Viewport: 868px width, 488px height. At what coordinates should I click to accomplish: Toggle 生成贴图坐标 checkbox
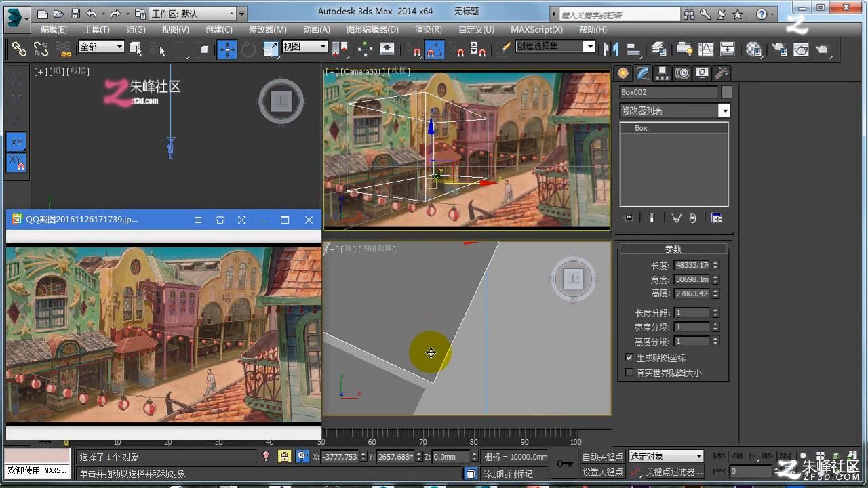point(629,358)
